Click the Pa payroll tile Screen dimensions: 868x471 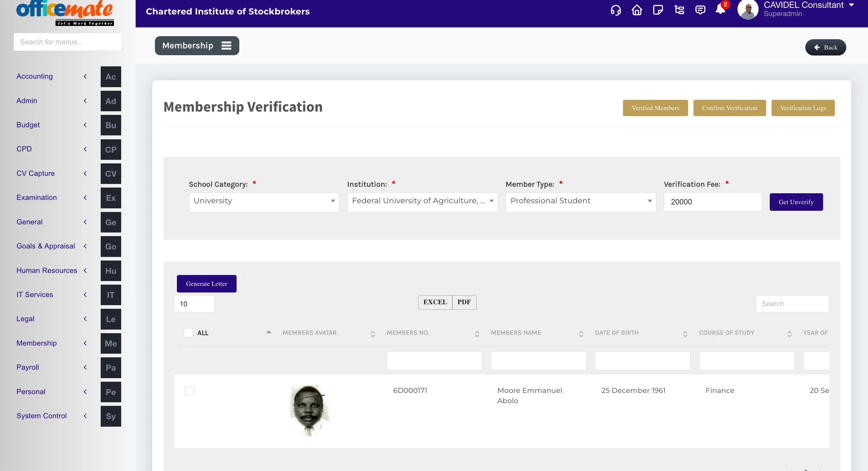coord(111,368)
